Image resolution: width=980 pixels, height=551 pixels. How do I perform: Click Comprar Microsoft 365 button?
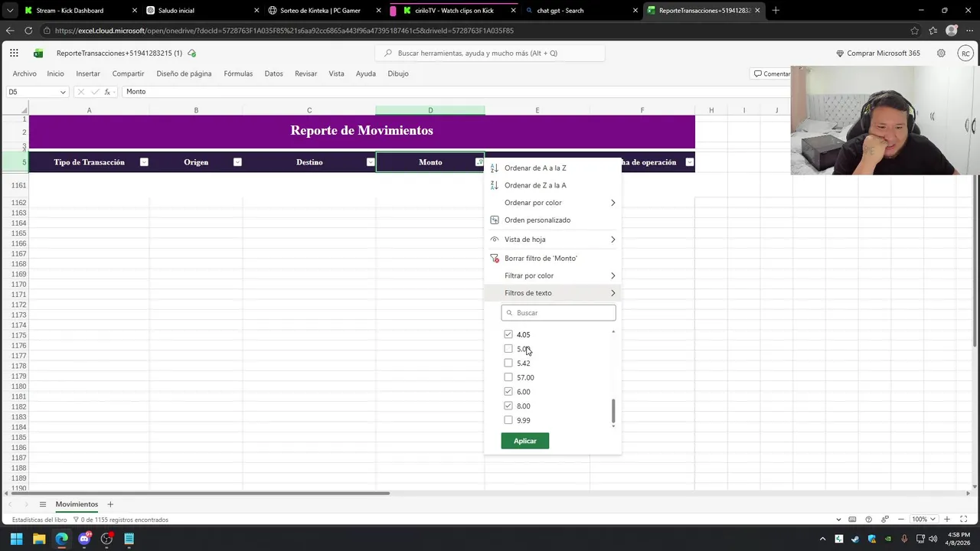pos(878,54)
